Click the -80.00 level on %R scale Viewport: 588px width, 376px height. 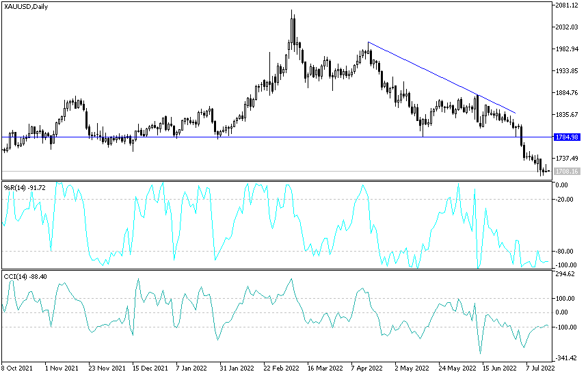(565, 251)
